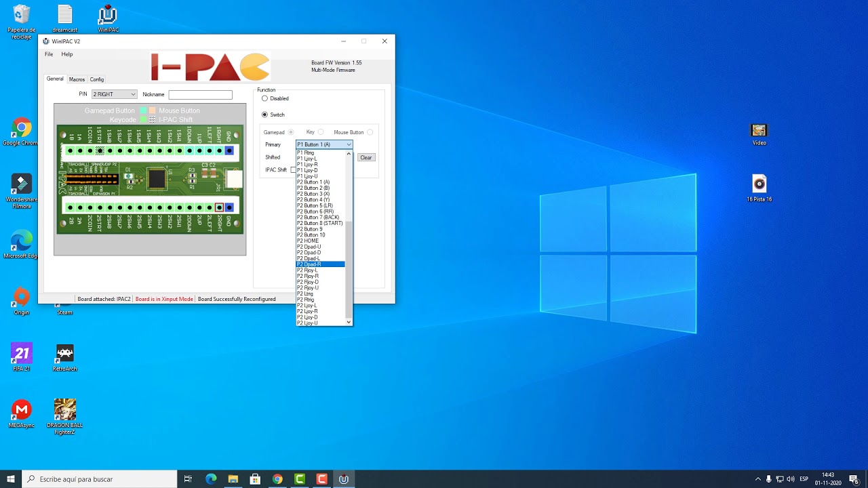Pick P2 Dpad-R from the dropdown list
This screenshot has width=868, height=488.
(321, 264)
